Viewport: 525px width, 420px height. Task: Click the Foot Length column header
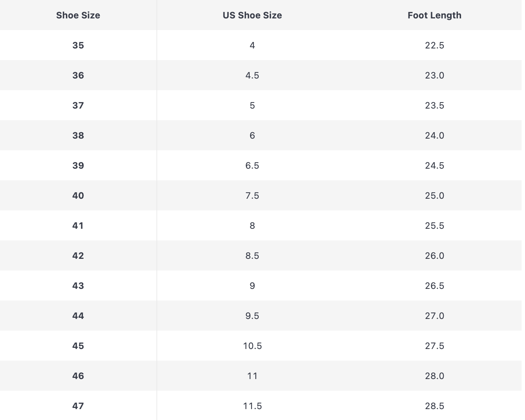point(434,15)
